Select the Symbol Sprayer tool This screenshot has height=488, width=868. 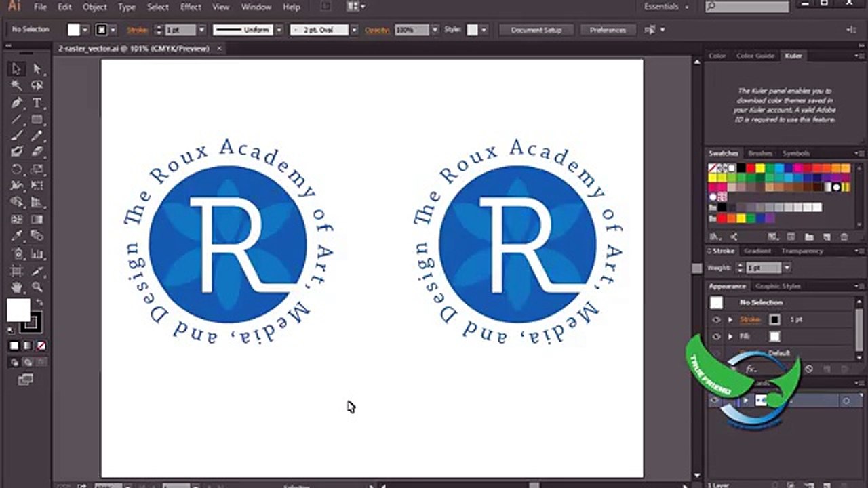point(17,254)
